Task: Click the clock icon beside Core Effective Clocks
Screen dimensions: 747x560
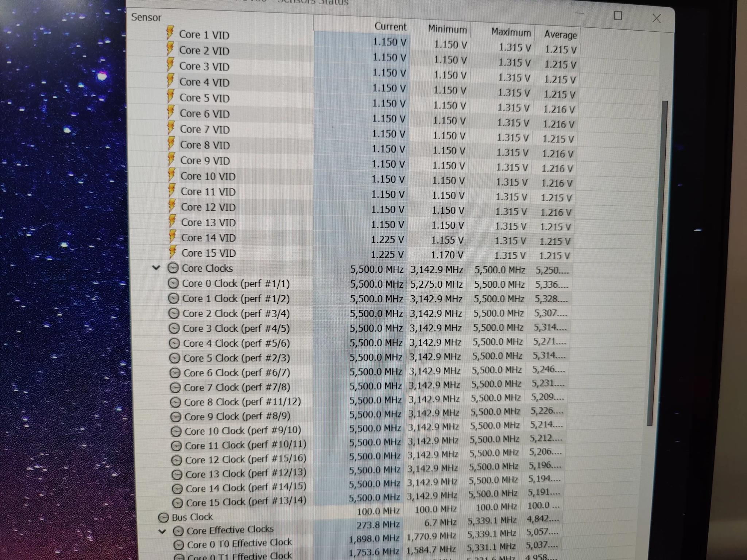Action: [x=178, y=531]
